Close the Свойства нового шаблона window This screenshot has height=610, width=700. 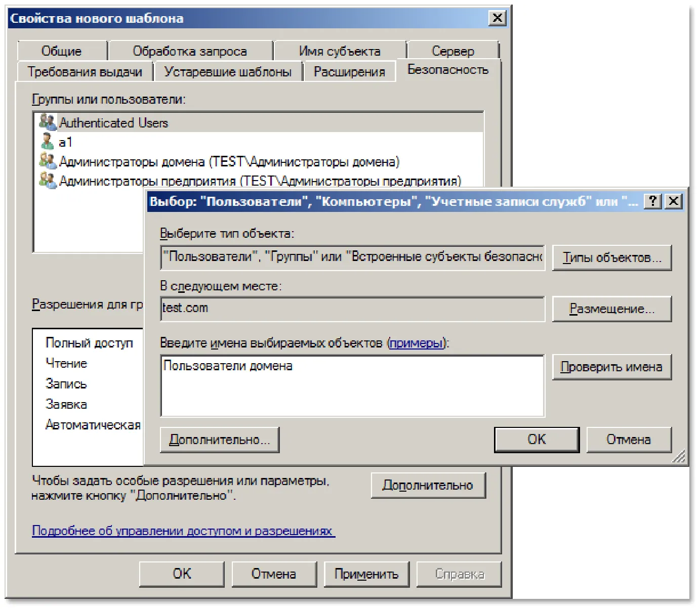click(x=498, y=18)
